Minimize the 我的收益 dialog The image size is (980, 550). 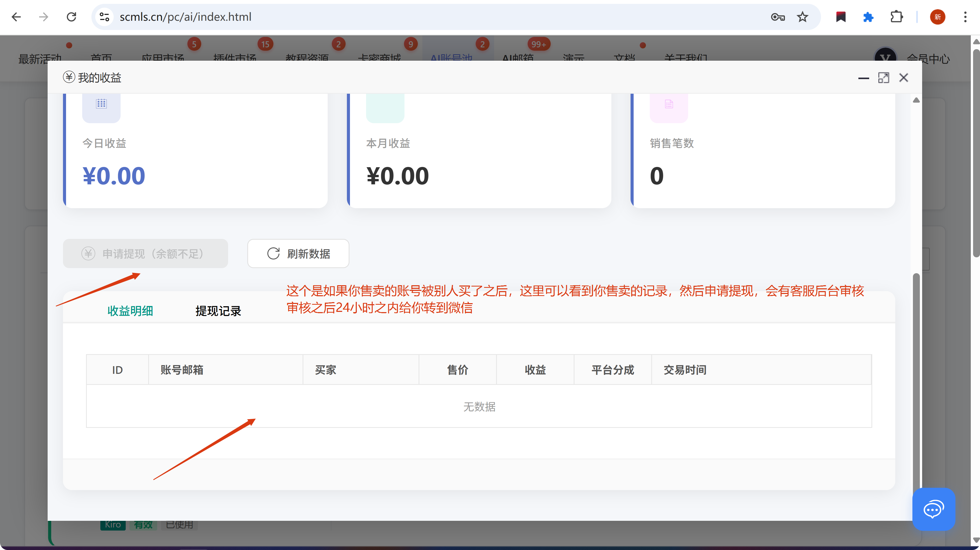863,78
